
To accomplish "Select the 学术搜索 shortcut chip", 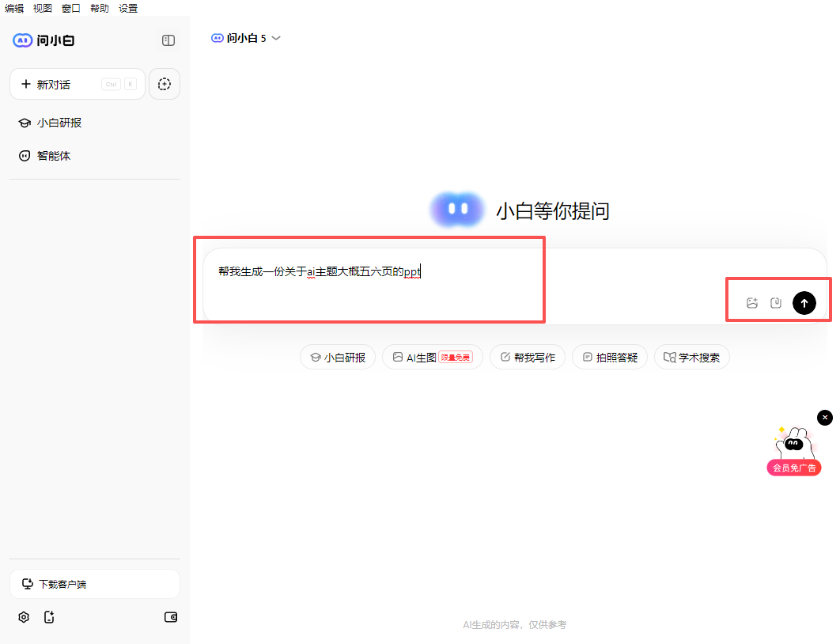I will tap(691, 358).
